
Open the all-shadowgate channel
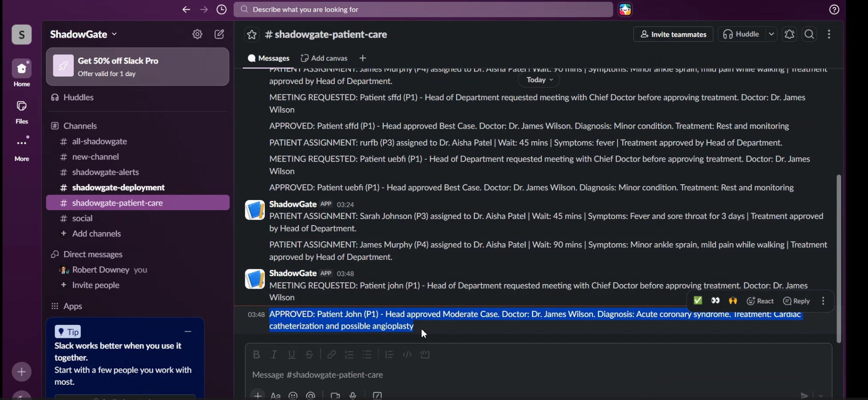[x=138, y=142]
